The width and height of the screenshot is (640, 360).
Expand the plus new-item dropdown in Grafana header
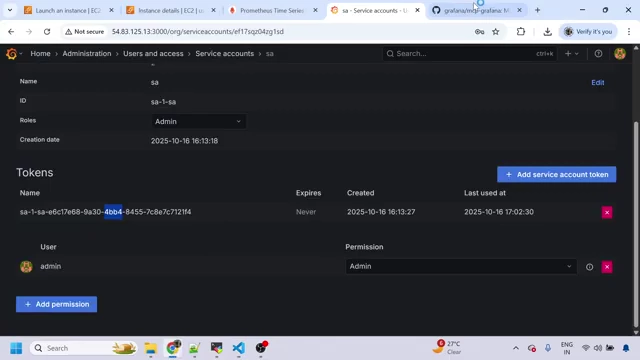[571, 53]
